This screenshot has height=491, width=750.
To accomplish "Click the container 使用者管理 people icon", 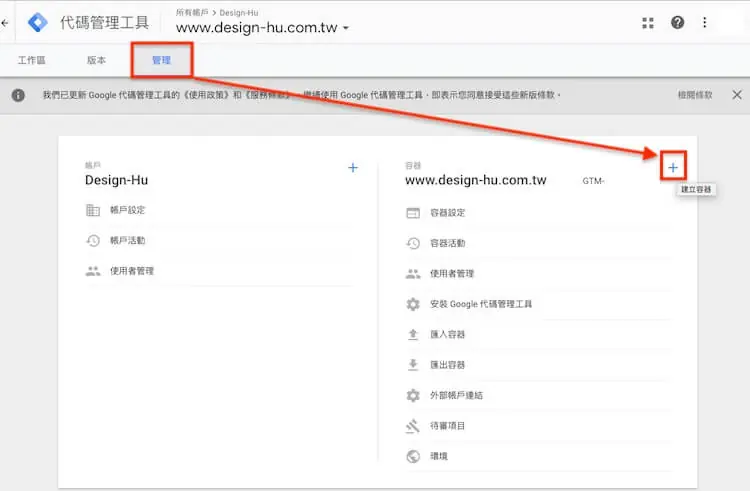I will (x=413, y=274).
